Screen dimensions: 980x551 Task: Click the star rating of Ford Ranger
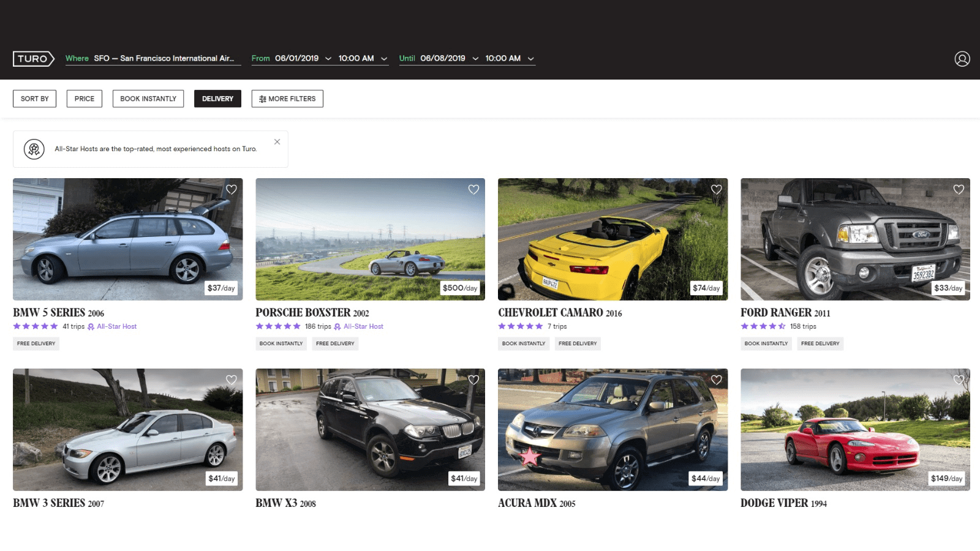763,326
